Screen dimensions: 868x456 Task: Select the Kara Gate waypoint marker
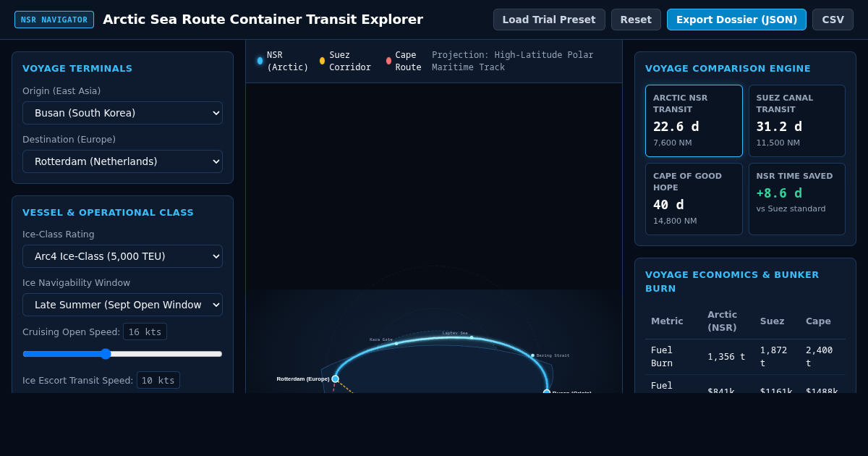click(396, 343)
